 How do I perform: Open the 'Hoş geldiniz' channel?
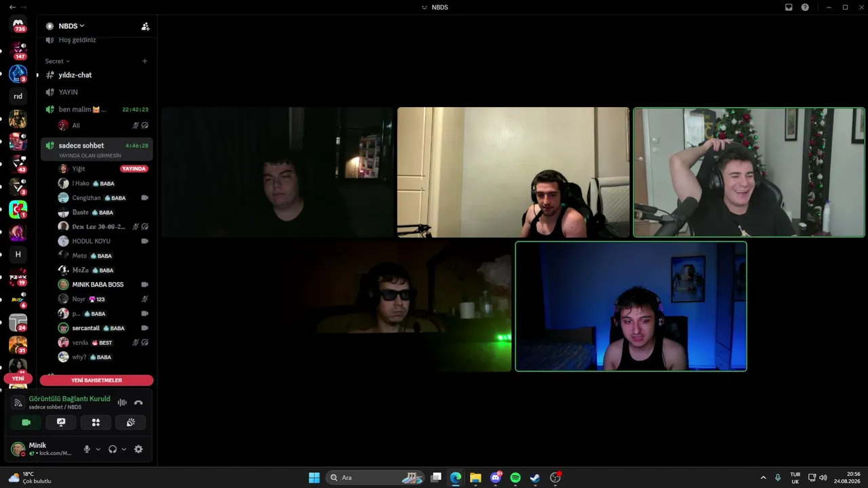tap(97, 40)
